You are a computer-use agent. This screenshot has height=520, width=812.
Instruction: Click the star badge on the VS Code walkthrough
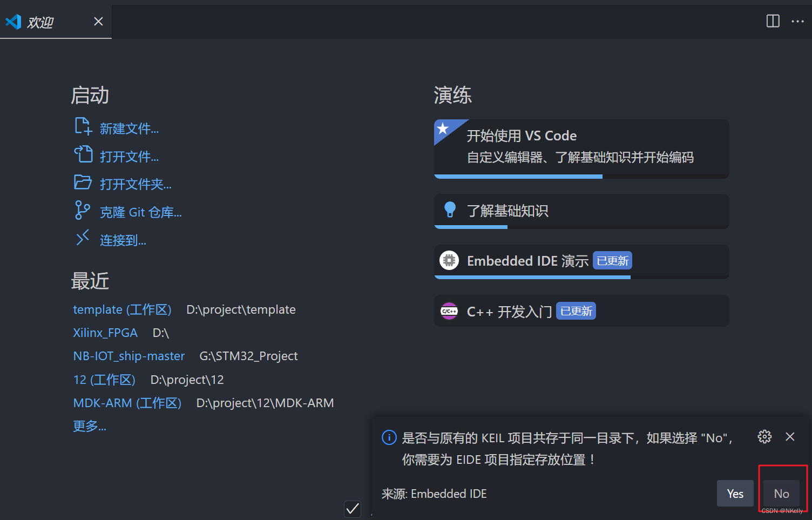click(443, 129)
